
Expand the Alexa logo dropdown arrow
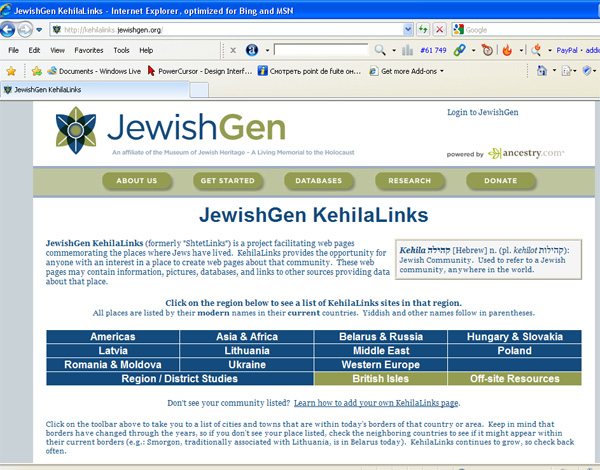point(267,51)
